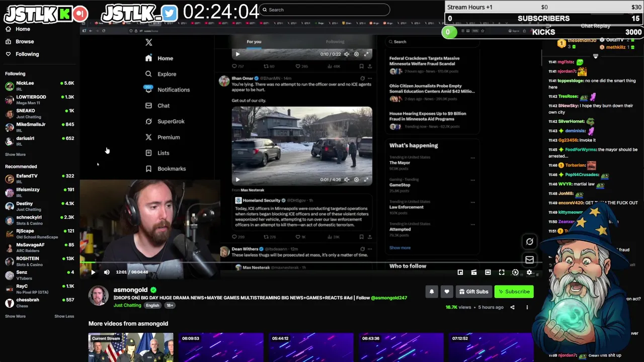Expand Show More under Recommended
The width and height of the screenshot is (644, 362).
click(x=15, y=316)
